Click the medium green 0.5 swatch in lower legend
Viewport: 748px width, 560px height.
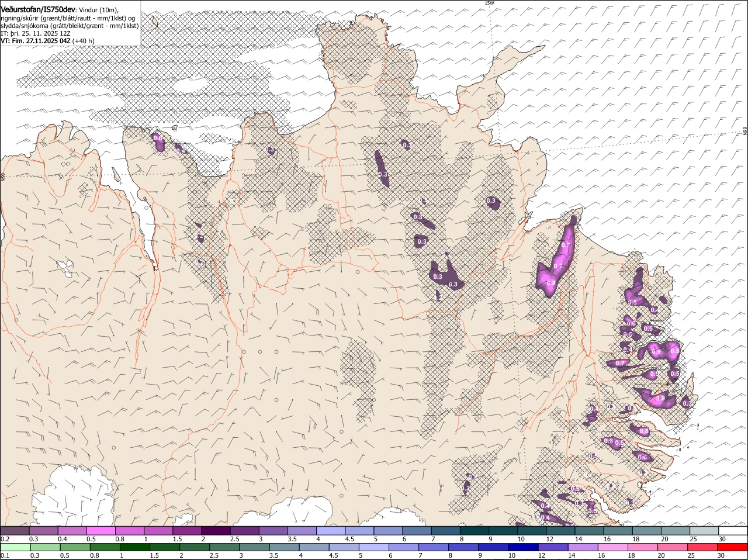[75, 547]
